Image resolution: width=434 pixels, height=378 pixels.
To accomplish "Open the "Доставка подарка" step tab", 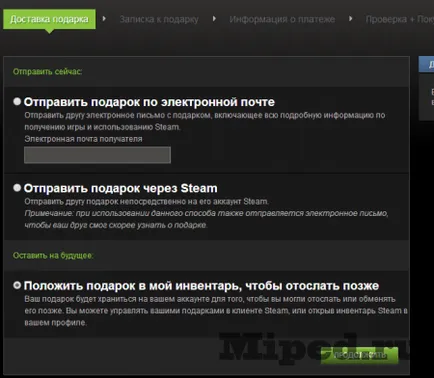I will (49, 19).
